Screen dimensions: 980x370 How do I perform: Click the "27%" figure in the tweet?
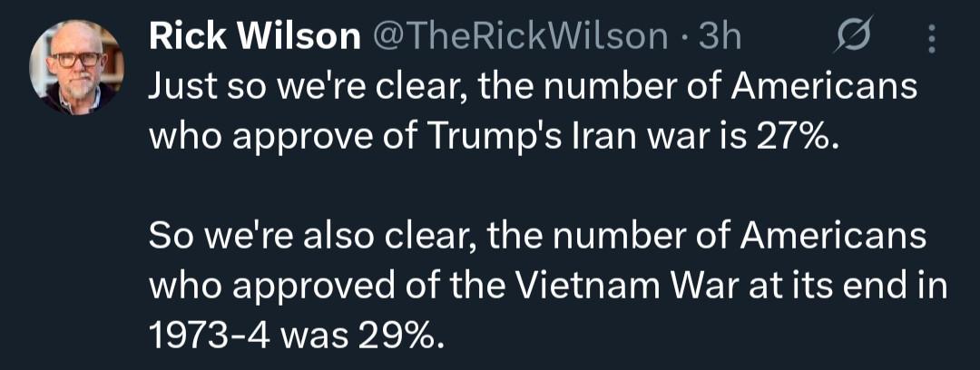click(x=791, y=136)
